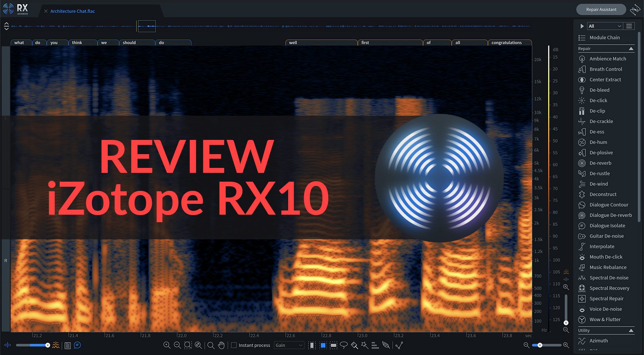Open the All modules filter dropdown
Screen dimensions: 644x355
(604, 26)
